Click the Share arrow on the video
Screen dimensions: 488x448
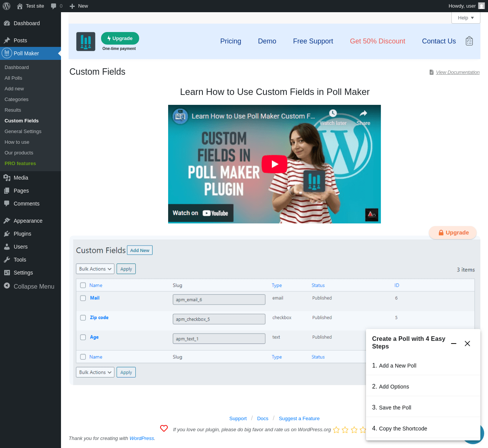[x=363, y=113]
